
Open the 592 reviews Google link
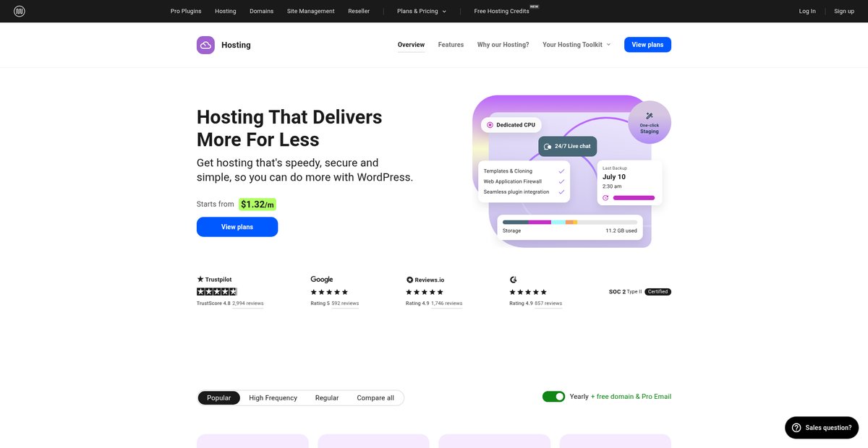(x=345, y=303)
